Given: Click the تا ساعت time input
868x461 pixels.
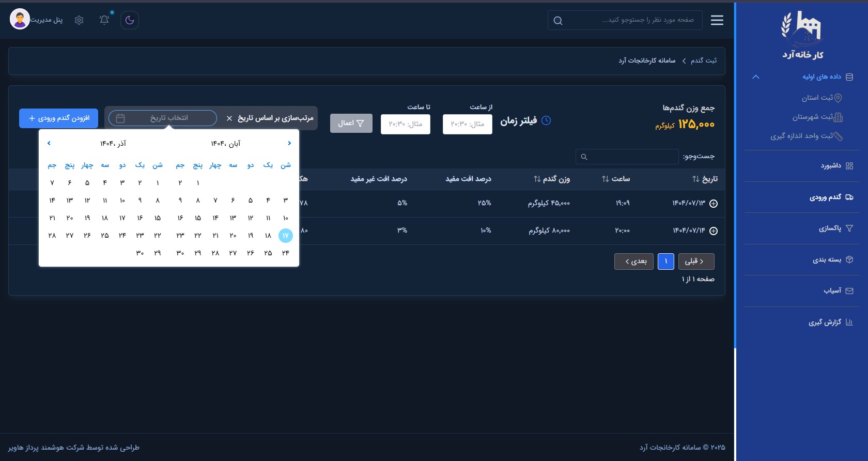Looking at the screenshot, I should [406, 124].
